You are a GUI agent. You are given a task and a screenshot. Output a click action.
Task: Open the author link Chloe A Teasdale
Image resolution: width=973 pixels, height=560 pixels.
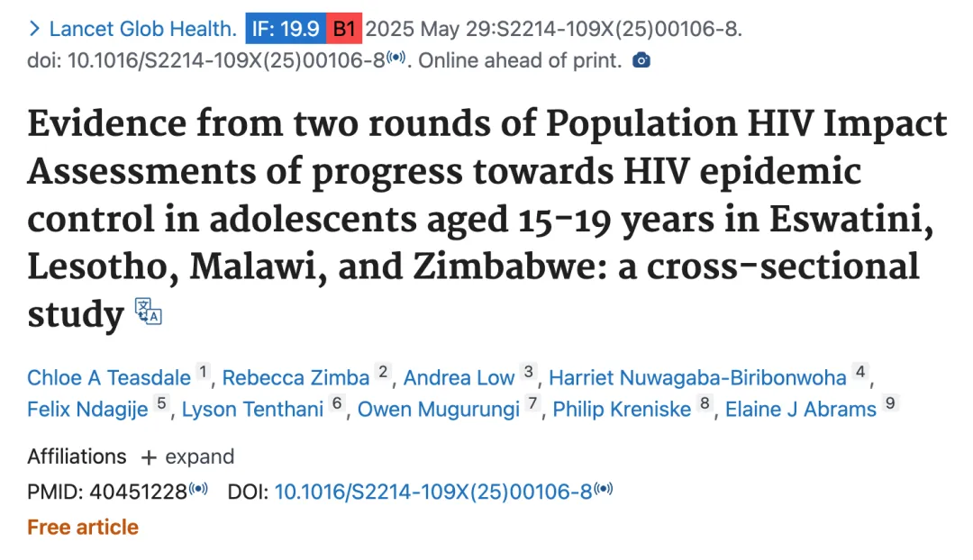pyautogui.click(x=109, y=377)
